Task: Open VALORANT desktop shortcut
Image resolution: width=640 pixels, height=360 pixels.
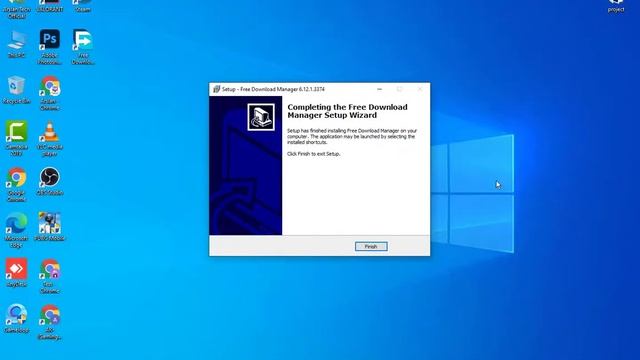Action: (49, 6)
